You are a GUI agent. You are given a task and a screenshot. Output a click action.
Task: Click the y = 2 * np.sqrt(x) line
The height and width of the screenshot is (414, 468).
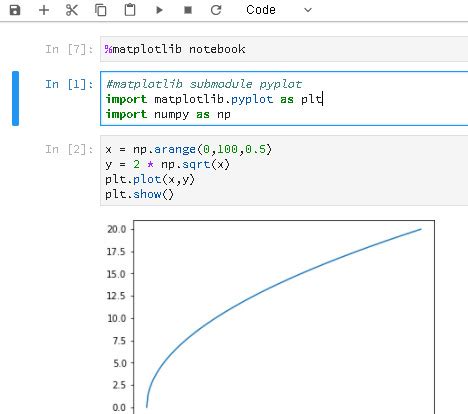(167, 164)
